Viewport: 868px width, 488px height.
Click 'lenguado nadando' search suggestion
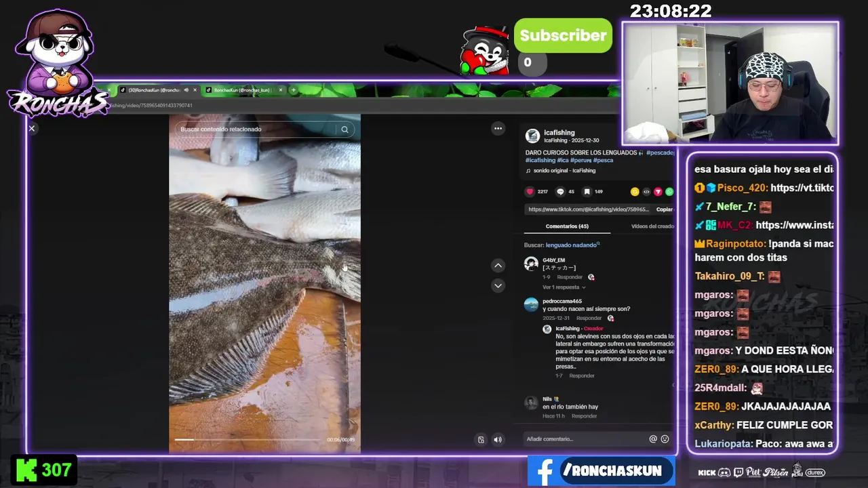point(571,245)
